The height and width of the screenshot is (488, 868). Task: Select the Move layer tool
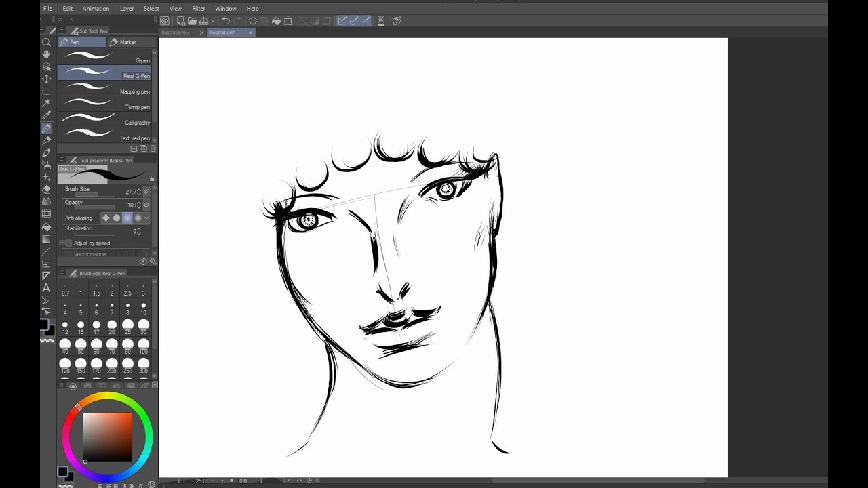46,79
